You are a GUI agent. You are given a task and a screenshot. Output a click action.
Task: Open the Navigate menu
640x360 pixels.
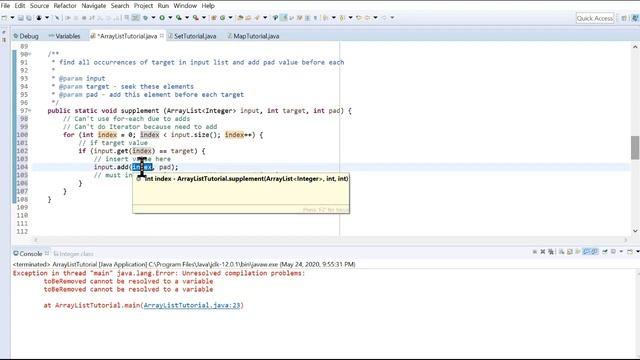pyautogui.click(x=93, y=6)
